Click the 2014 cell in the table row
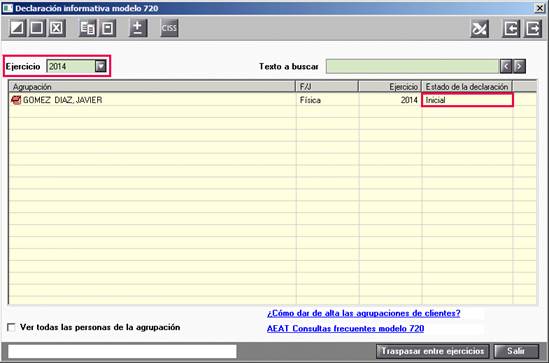Image resolution: width=549 pixels, height=363 pixels. 390,100
